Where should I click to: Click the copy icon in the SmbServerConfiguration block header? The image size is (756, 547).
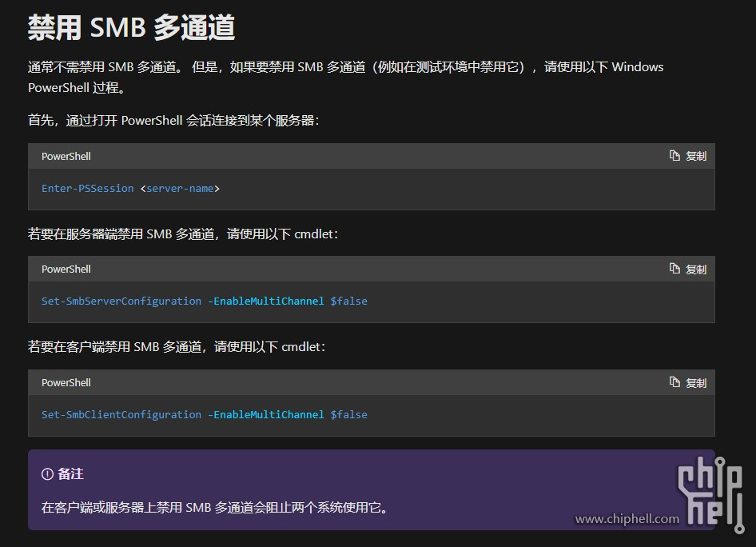[674, 269]
